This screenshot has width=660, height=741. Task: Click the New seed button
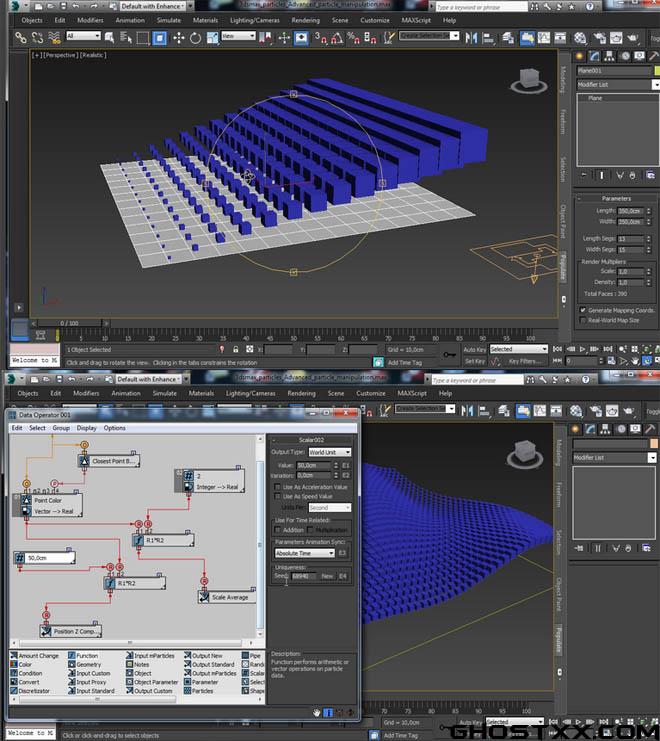click(x=327, y=576)
